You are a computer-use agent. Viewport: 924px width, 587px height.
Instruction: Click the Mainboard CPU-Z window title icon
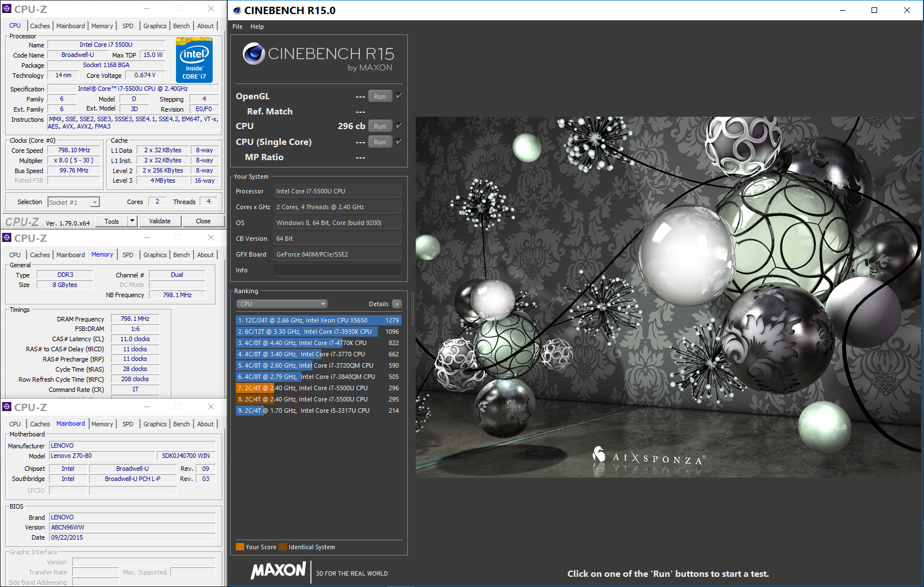7,407
